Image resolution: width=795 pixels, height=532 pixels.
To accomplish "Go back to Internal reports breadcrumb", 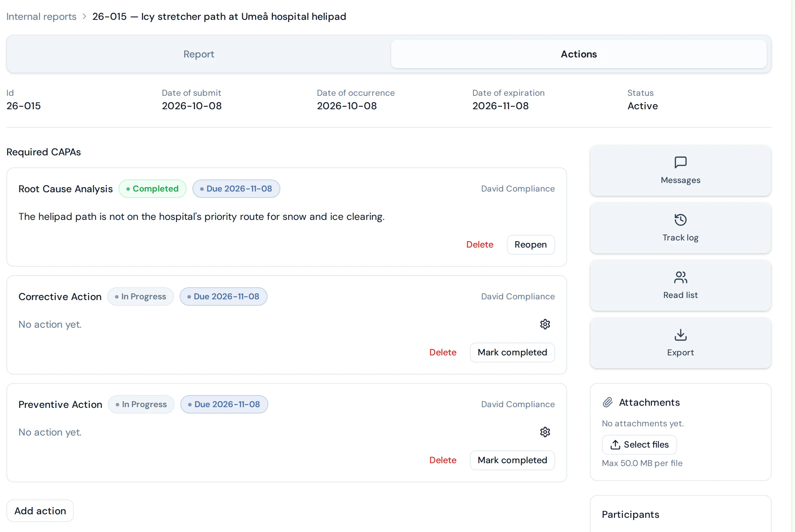I will pyautogui.click(x=42, y=17).
